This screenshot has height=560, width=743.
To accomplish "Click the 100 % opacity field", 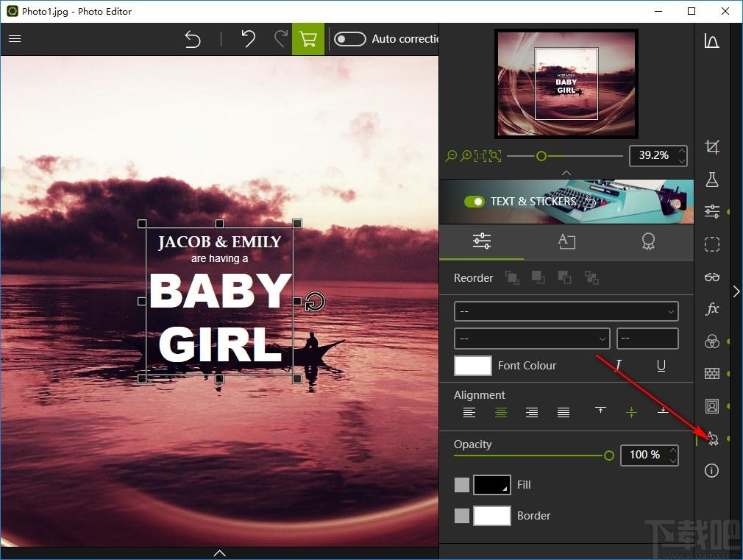I will click(x=644, y=455).
